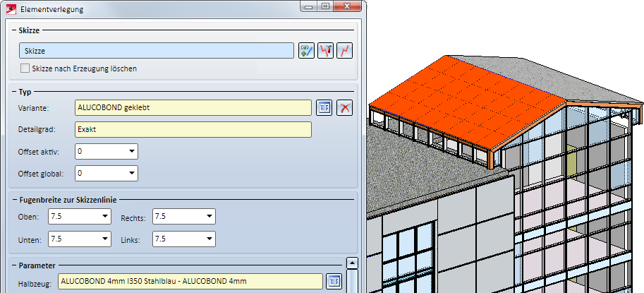This screenshot has width=644, height=293.
Task: Open the Halbzeug catalogue selection icon
Action: (x=334, y=281)
